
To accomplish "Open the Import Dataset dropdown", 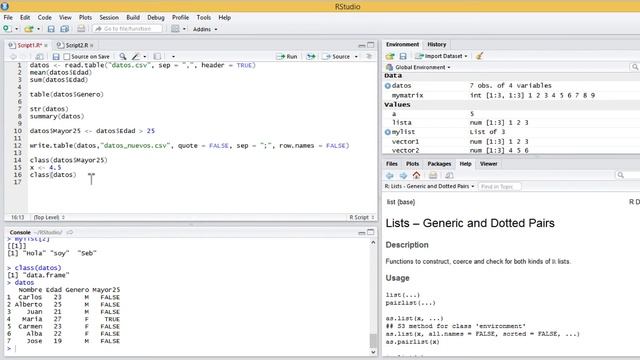I will coord(441,56).
